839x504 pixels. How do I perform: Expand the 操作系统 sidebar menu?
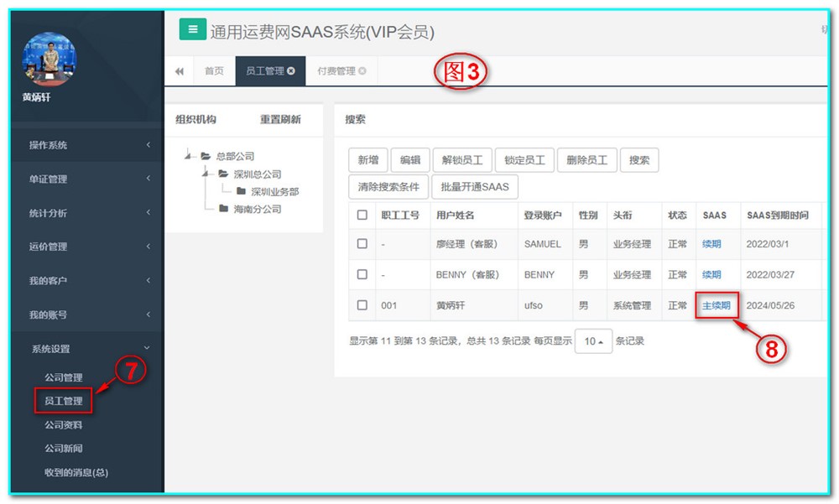(88, 145)
